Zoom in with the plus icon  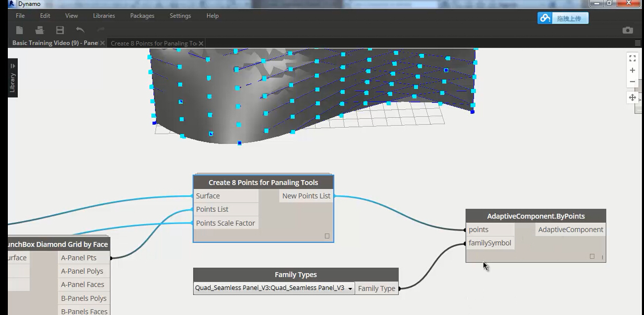[632, 70]
